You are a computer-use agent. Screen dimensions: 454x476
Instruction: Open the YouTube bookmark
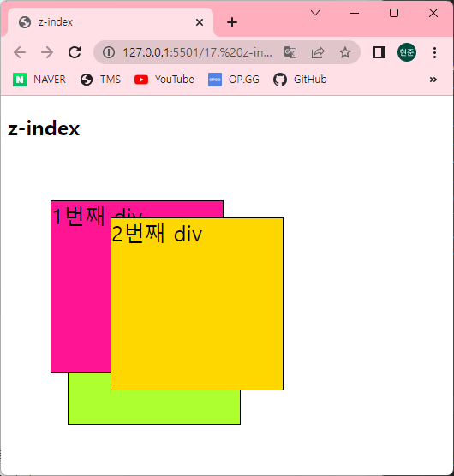click(x=164, y=80)
